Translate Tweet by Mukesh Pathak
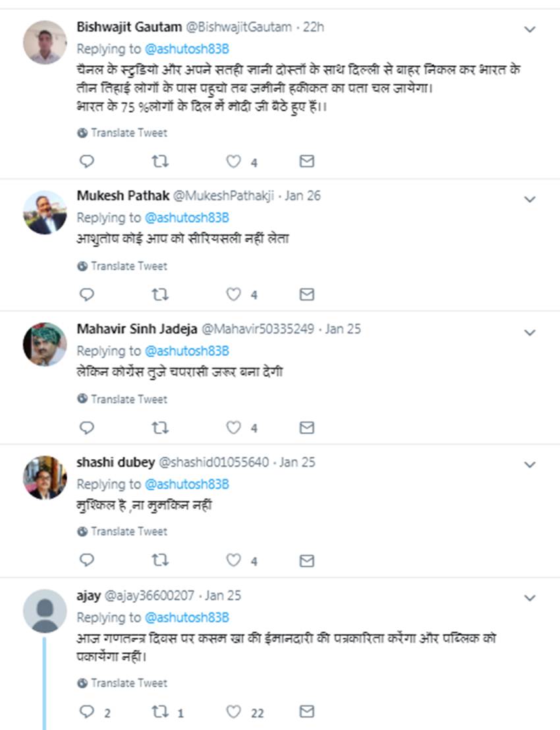The width and height of the screenshot is (560, 730). click(x=129, y=266)
